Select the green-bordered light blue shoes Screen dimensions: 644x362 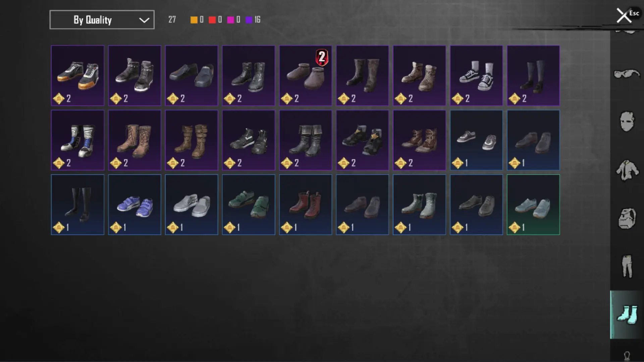click(x=533, y=204)
